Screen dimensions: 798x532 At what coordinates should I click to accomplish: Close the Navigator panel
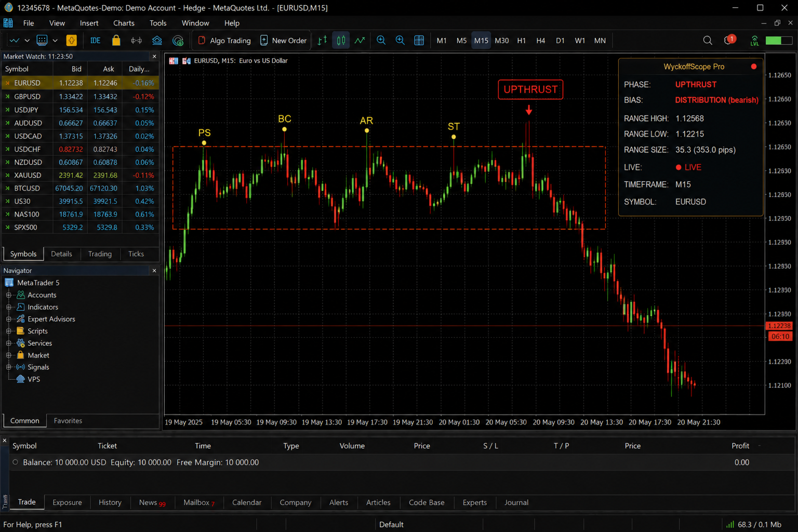tap(154, 271)
